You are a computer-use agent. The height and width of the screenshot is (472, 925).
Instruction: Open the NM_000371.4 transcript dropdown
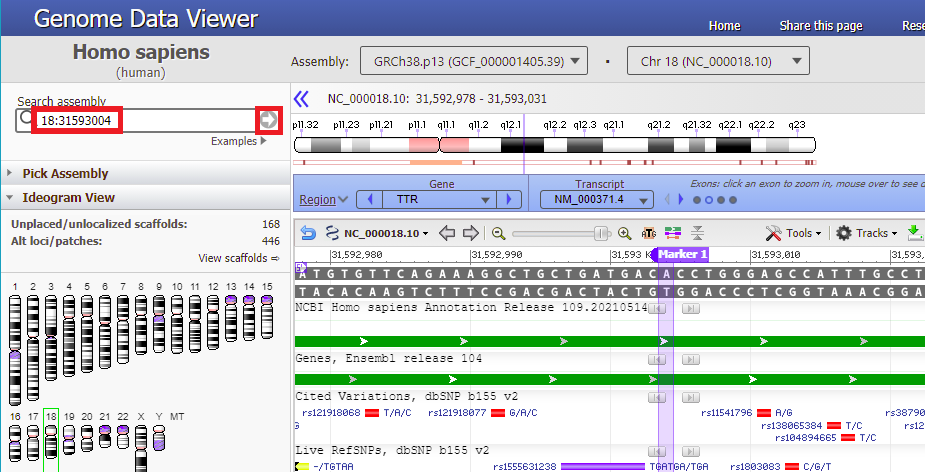coord(596,199)
